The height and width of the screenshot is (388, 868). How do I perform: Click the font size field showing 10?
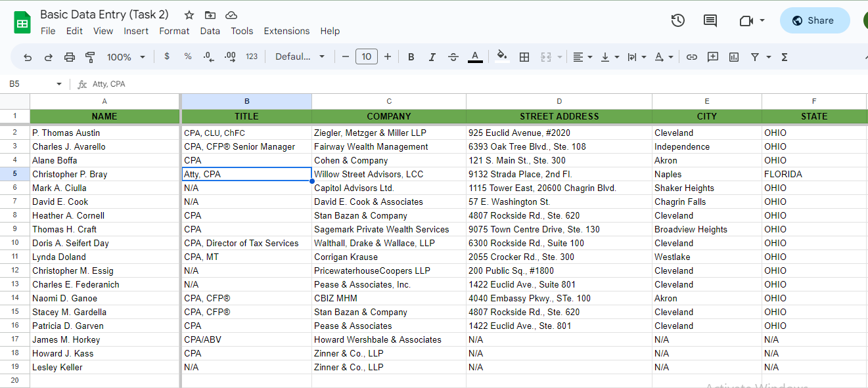pos(367,56)
